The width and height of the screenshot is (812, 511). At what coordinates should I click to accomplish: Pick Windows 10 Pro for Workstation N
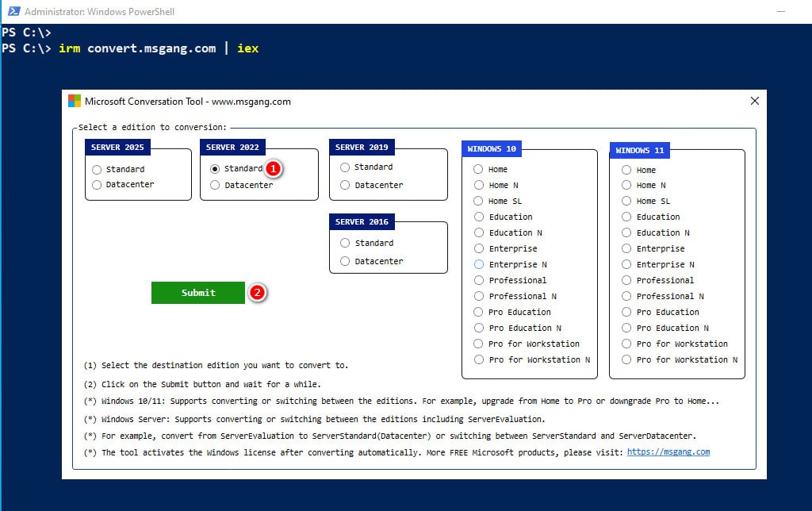pyautogui.click(x=478, y=359)
